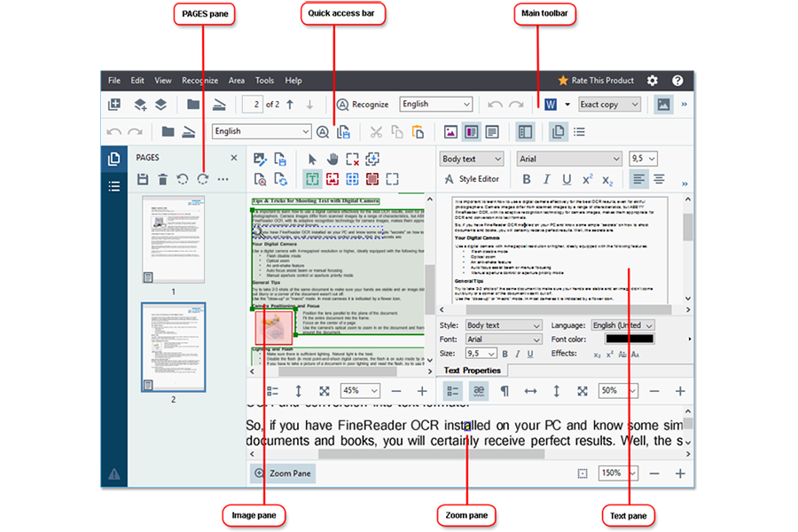This screenshot has height=532, width=798.
Task: Open the File menu
Action: [114, 81]
